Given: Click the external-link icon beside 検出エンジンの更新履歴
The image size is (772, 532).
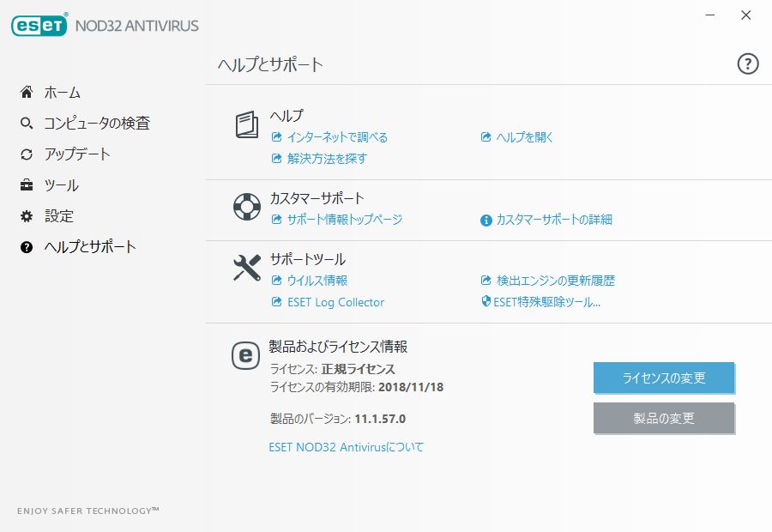Looking at the screenshot, I should tap(486, 281).
